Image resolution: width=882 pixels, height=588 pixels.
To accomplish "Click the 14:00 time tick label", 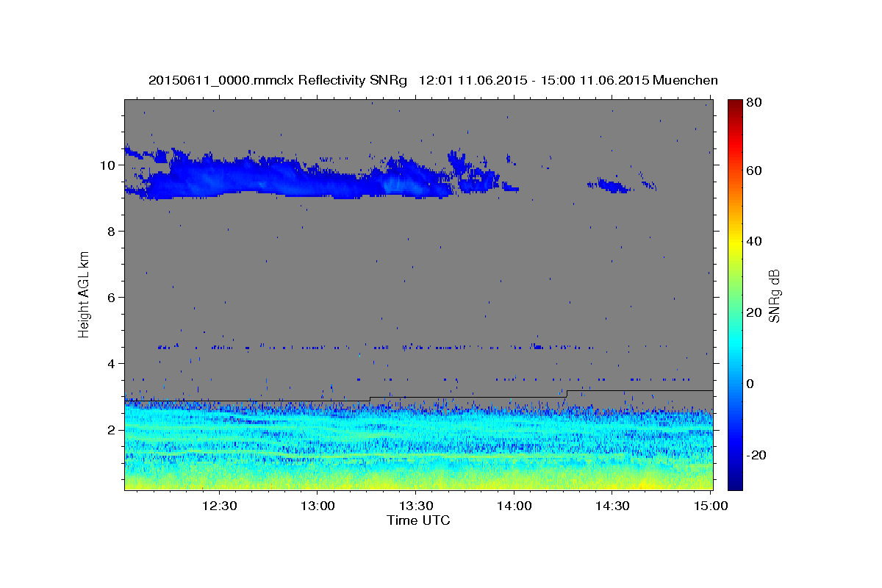I will (514, 506).
